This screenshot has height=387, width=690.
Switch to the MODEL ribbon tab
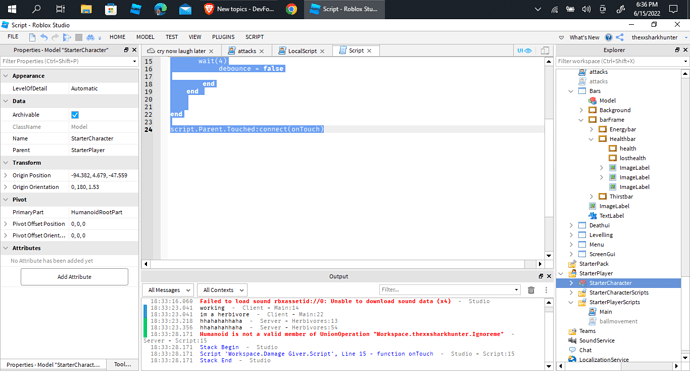coord(145,37)
